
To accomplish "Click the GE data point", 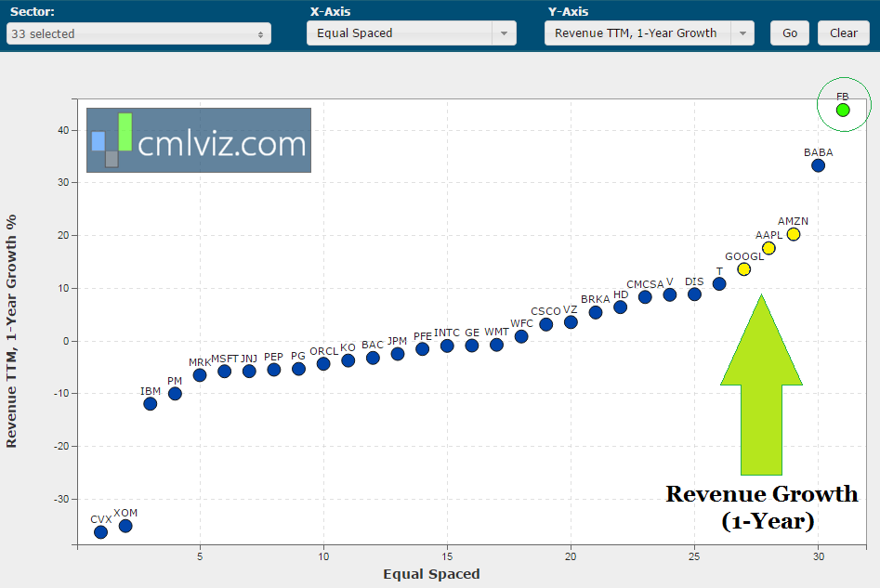I will (472, 346).
